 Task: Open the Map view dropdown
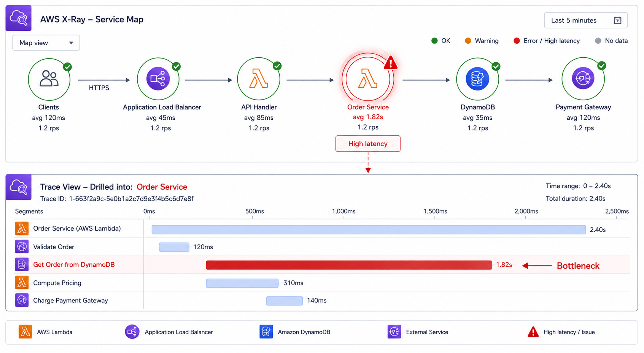(x=46, y=43)
